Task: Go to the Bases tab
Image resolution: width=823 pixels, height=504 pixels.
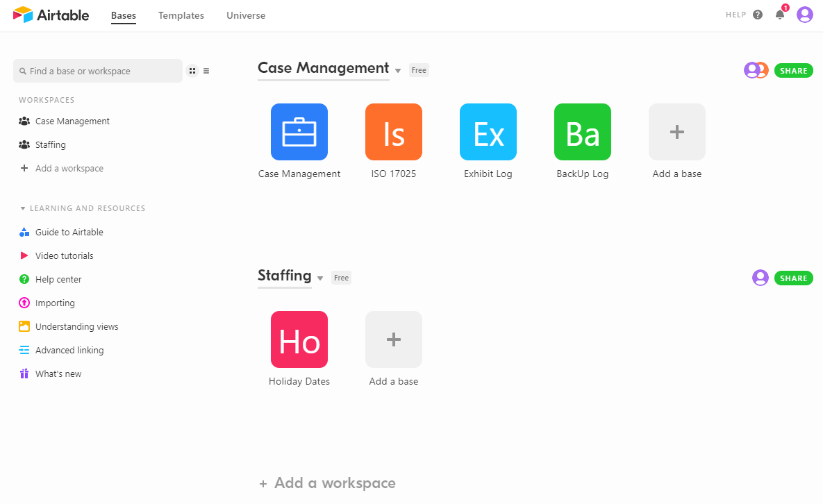Action: click(x=124, y=16)
